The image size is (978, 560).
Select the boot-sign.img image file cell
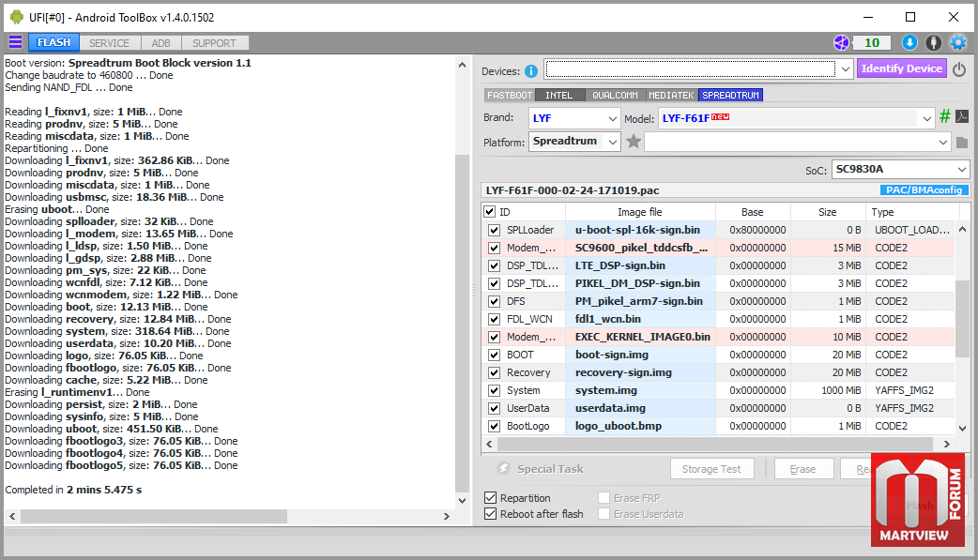[640, 355]
